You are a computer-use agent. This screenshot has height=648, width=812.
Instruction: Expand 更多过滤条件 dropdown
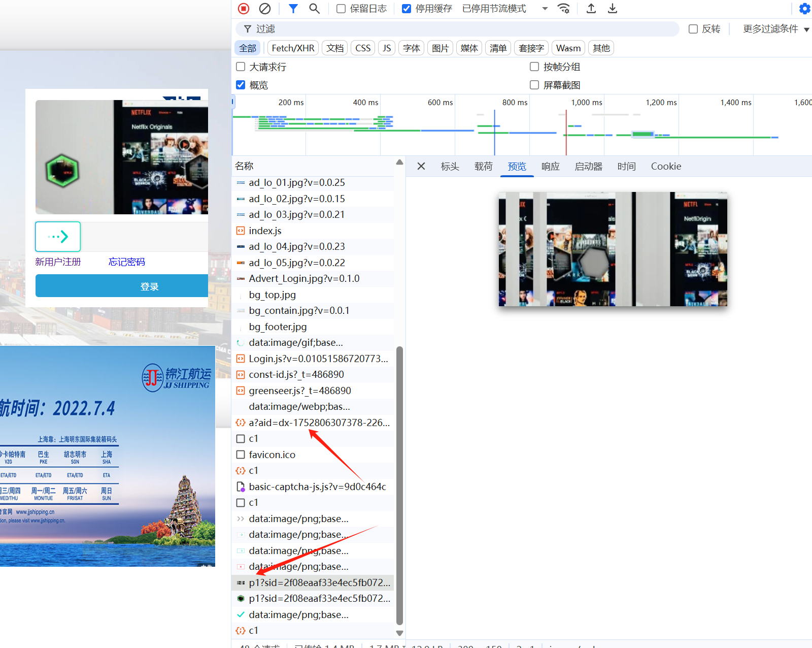pos(775,29)
